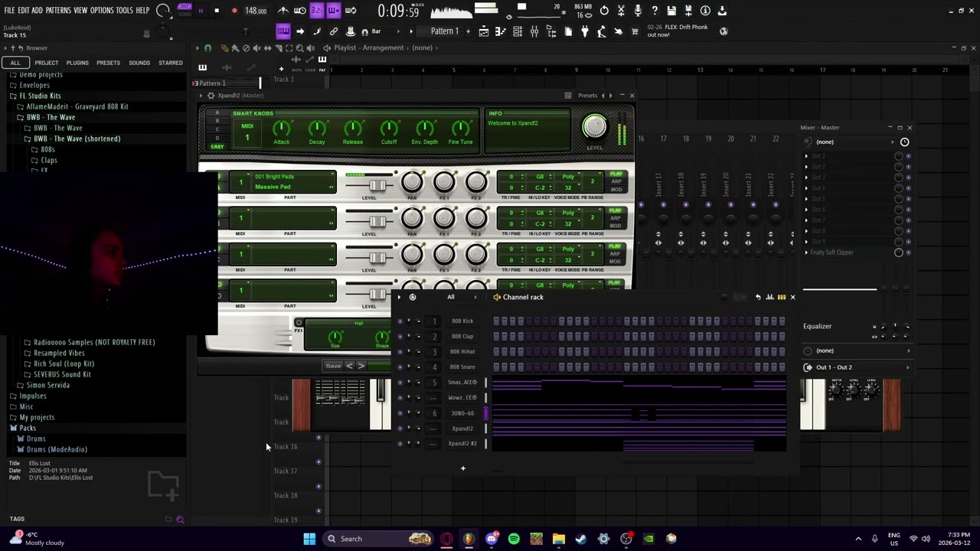Viewport: 980px width, 551px height.
Task: Click the Windows Start button
Action: (309, 539)
